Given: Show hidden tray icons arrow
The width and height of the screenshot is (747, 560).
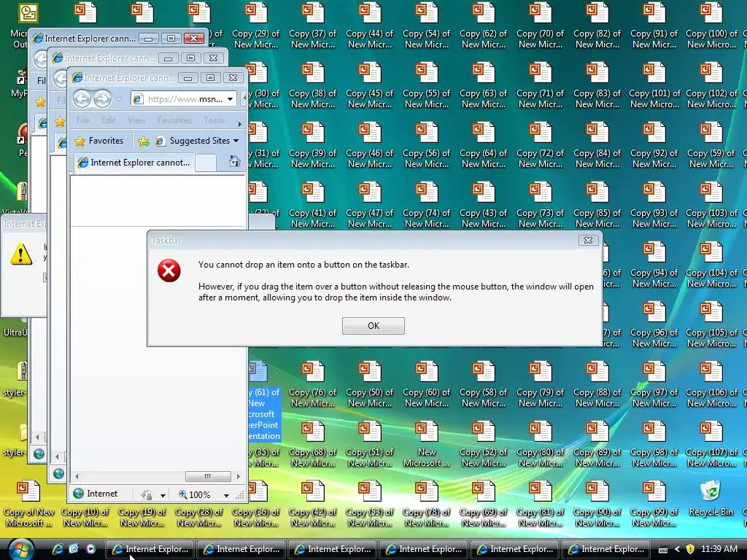Looking at the screenshot, I should (677, 550).
